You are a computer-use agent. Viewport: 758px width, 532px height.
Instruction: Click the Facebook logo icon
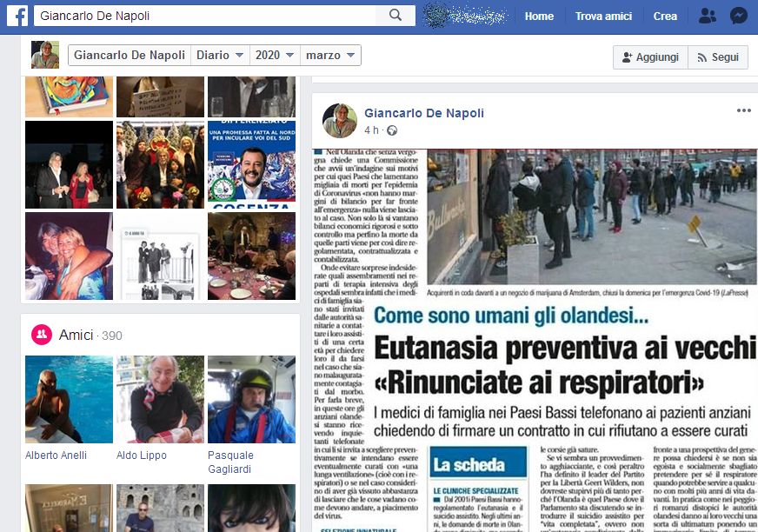[x=17, y=16]
